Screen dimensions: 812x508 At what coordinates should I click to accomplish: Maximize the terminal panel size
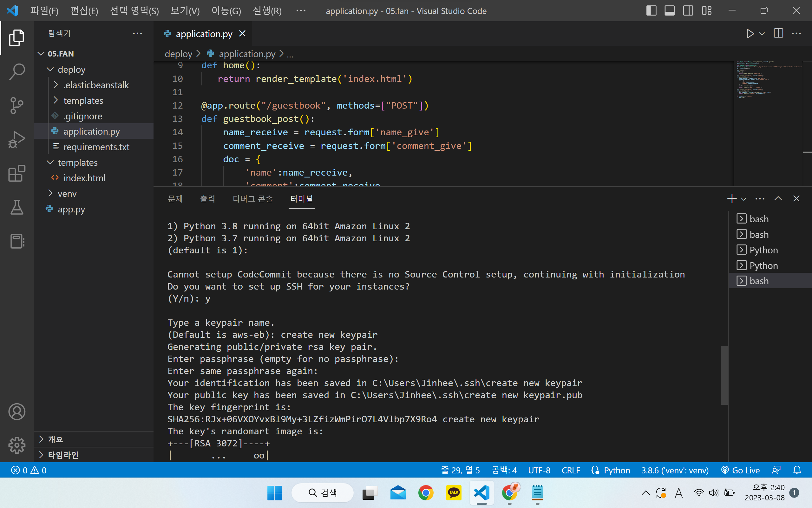(778, 198)
